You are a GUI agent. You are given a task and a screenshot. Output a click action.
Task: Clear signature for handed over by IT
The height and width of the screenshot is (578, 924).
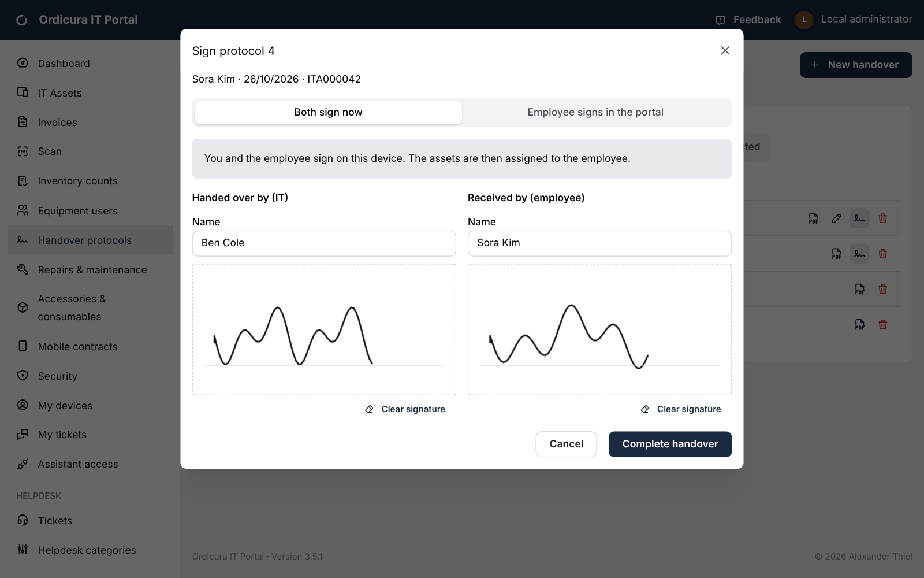405,409
